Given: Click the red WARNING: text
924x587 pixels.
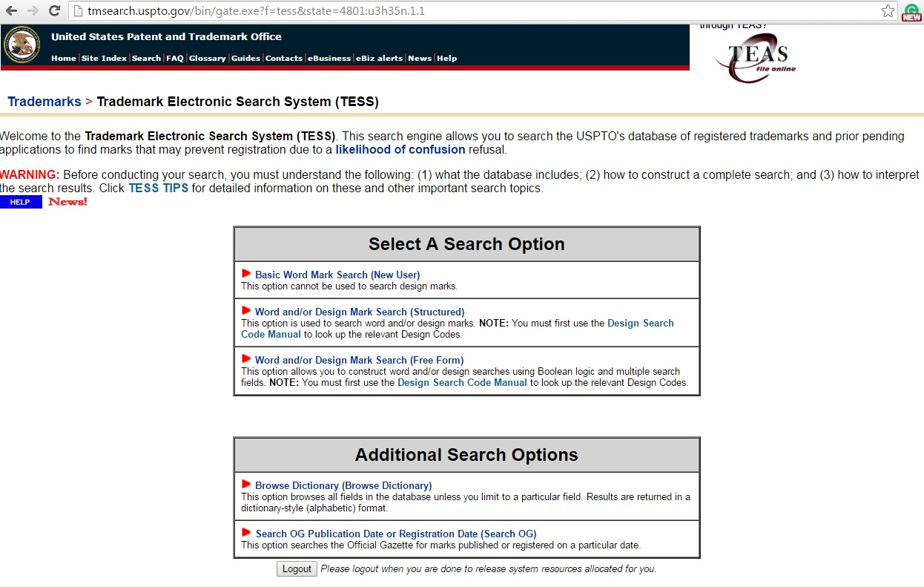Looking at the screenshot, I should point(30,175).
